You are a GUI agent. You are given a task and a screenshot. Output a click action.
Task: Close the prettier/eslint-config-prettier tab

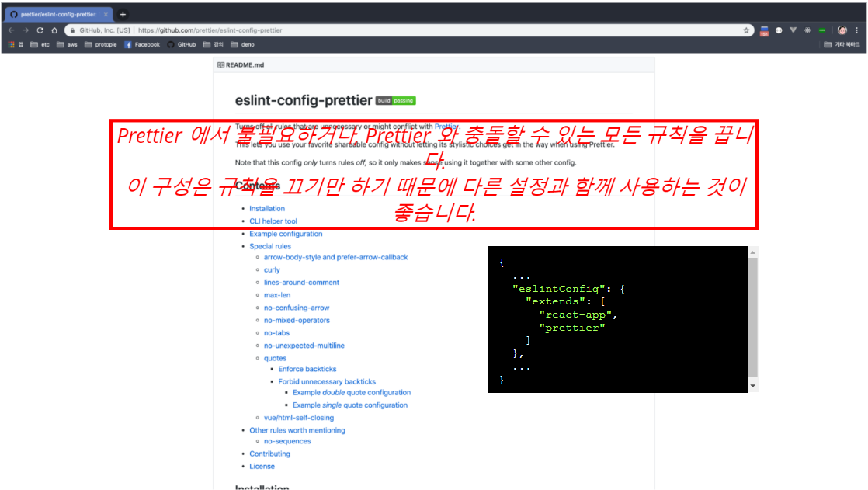click(106, 15)
